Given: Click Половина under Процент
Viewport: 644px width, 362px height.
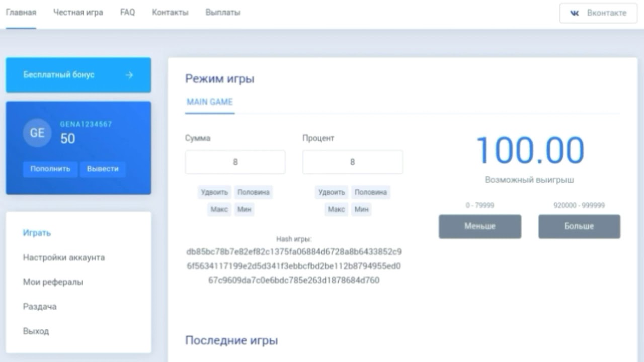Looking at the screenshot, I should (371, 192).
